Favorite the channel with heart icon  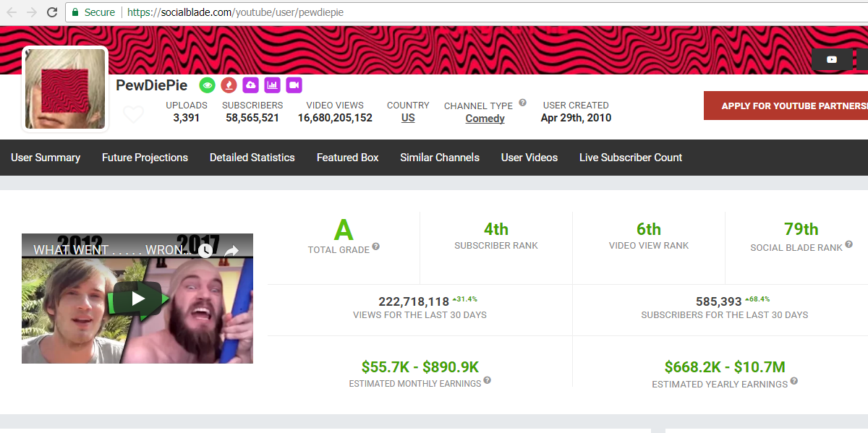[133, 114]
